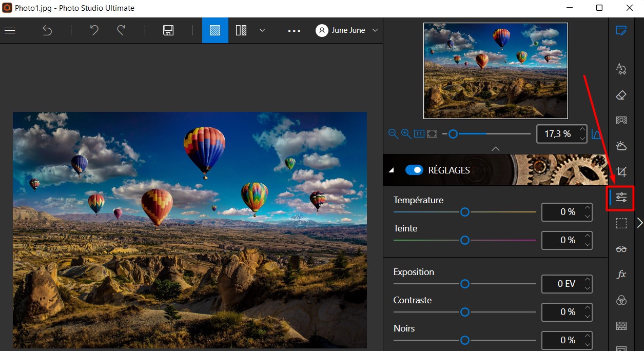Click the revert-to-original back arrow icon
Viewport: 644px width, 351px height.
pyautogui.click(x=47, y=30)
